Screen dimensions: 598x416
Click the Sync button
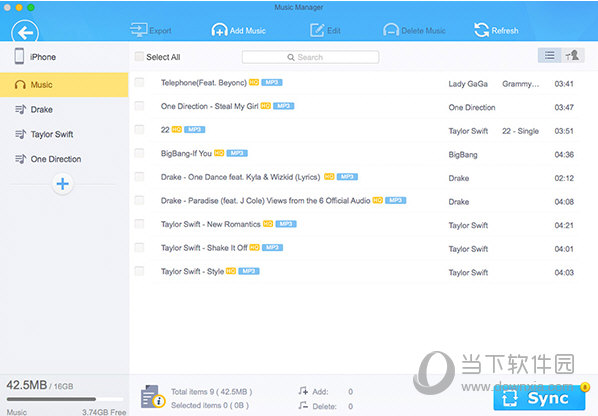coord(539,398)
